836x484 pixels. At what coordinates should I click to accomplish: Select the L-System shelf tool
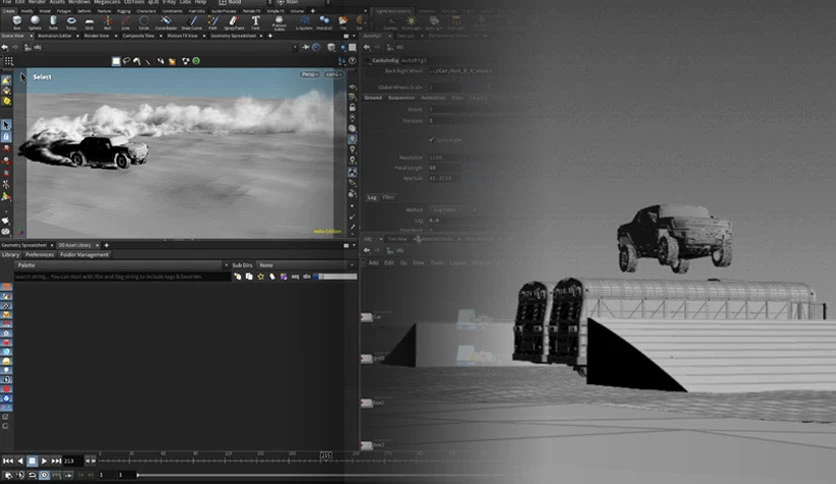(304, 21)
